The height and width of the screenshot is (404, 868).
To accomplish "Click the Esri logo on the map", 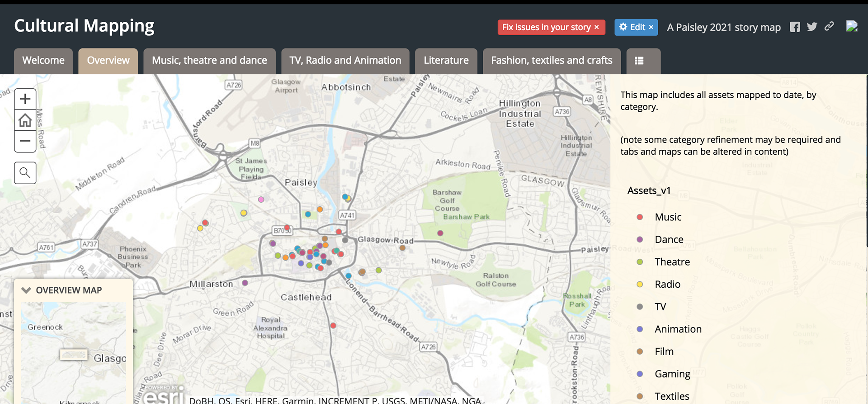I will [x=164, y=394].
